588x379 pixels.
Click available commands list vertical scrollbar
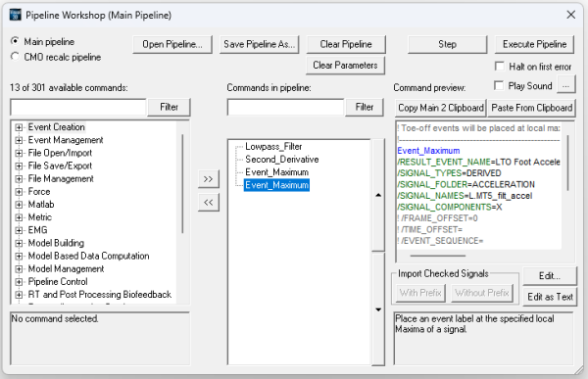coord(182,184)
